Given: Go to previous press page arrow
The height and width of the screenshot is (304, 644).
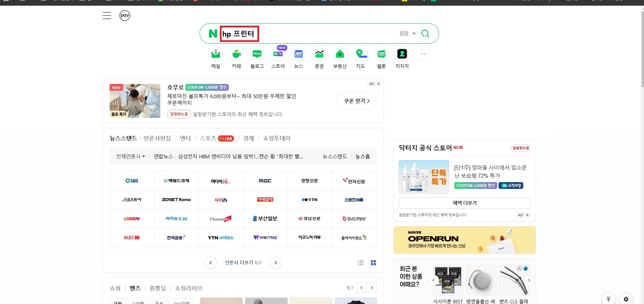Looking at the screenshot, I should (211, 263).
